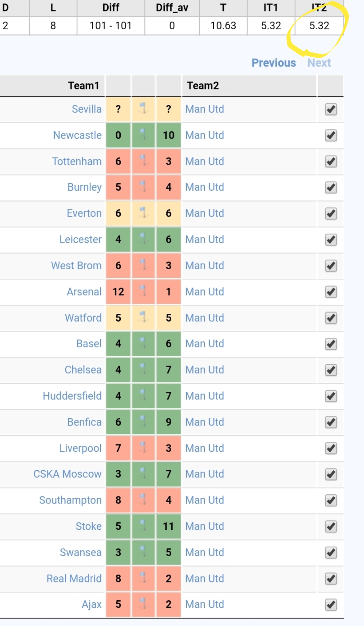Open the CSKA Moscow team link

tap(67, 474)
